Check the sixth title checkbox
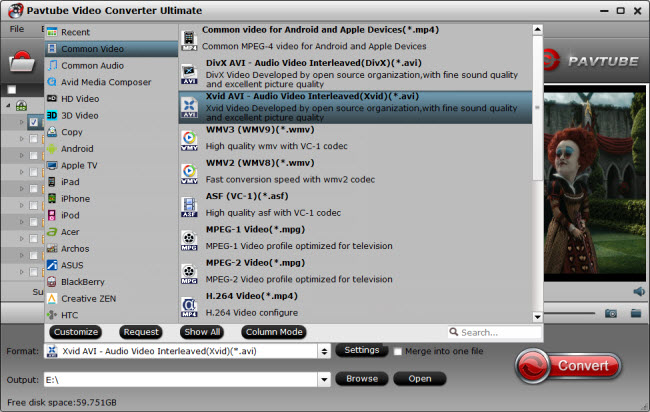650x412 pixels. tap(34, 205)
